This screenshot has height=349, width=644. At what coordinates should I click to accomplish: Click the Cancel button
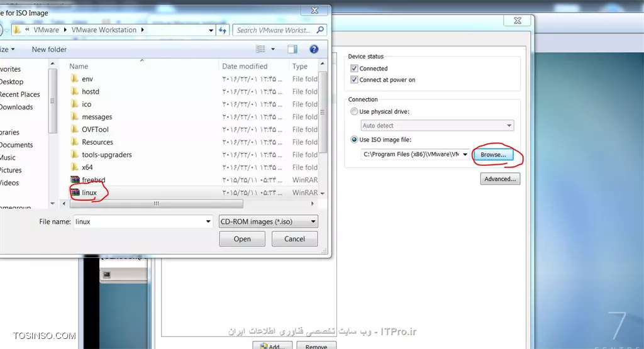294,239
